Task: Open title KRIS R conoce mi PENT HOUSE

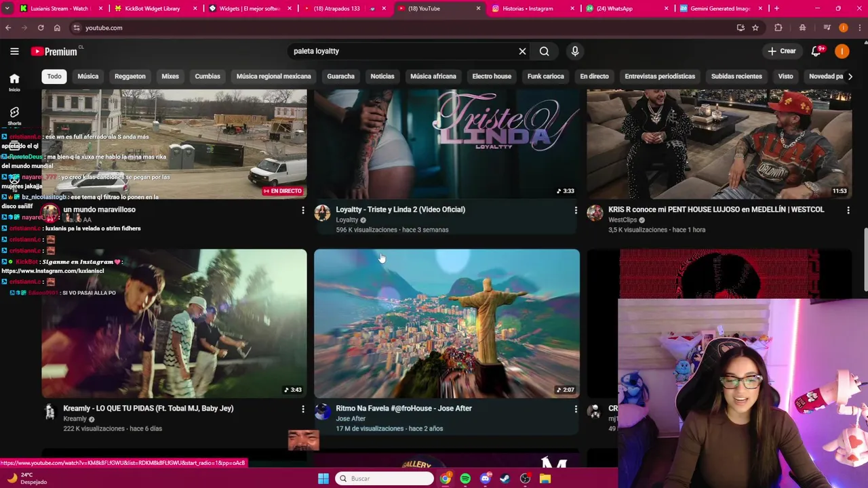Action: click(716, 209)
